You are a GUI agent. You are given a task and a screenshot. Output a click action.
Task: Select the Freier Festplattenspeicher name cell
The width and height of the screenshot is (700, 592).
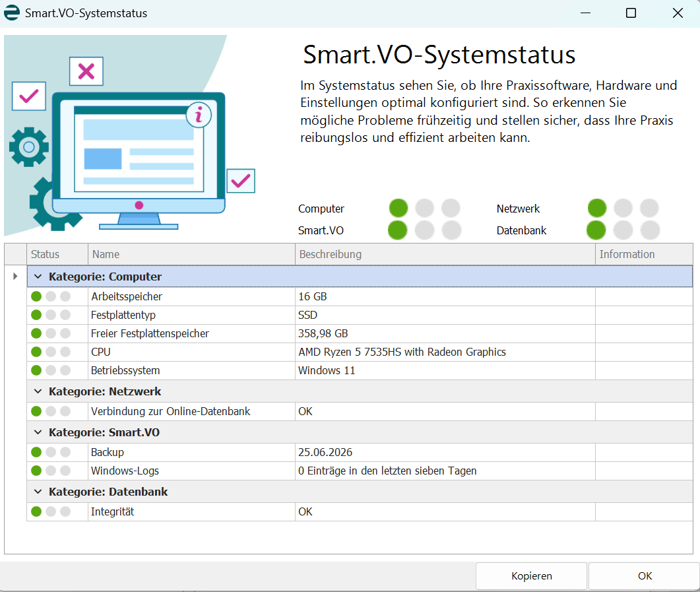[x=191, y=333]
